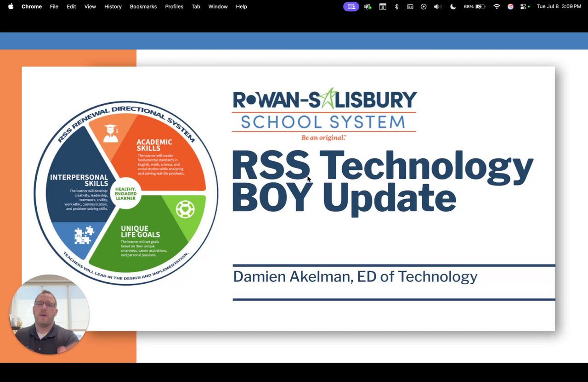The height and width of the screenshot is (382, 588).
Task: Open the calendar menu bar icon
Action: tap(383, 6)
